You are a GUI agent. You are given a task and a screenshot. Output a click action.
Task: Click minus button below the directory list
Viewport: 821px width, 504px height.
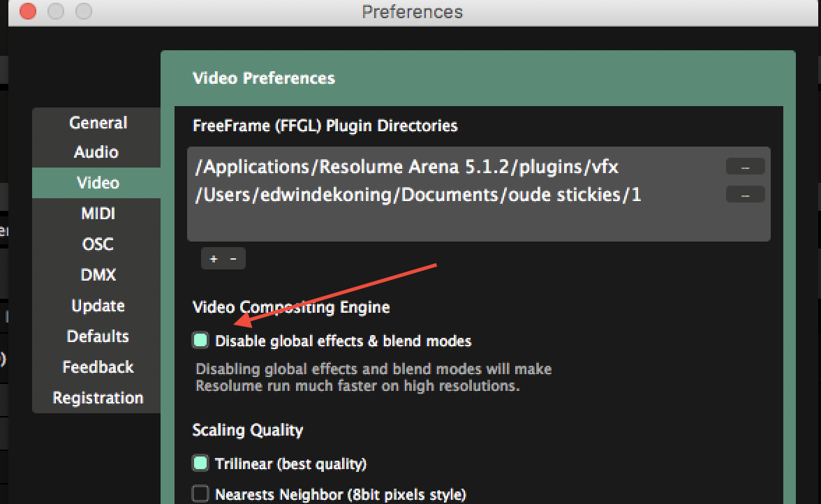coord(233,259)
